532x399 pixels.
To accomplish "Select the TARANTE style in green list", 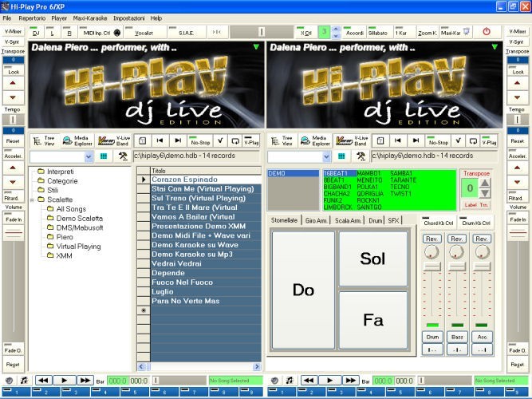I will (403, 180).
